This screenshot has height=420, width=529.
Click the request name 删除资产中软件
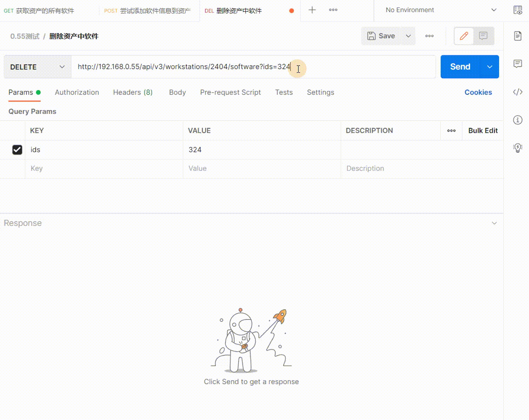(74, 36)
